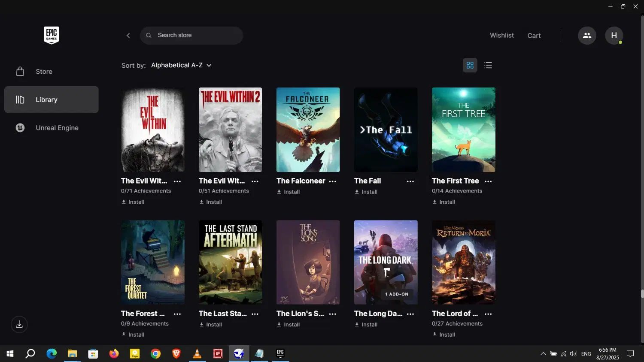Open The First Tree cover art

[463, 130]
